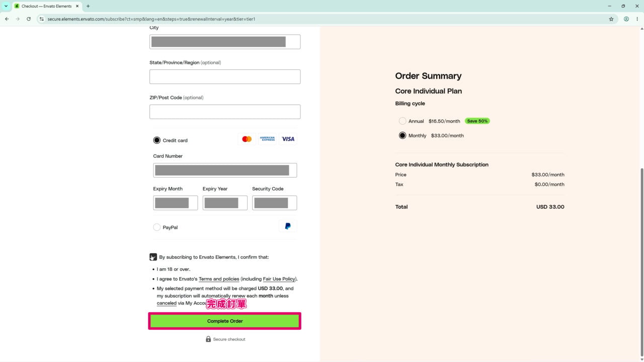The width and height of the screenshot is (644, 362).
Task: Click the PayPal logo icon
Action: pos(288,227)
